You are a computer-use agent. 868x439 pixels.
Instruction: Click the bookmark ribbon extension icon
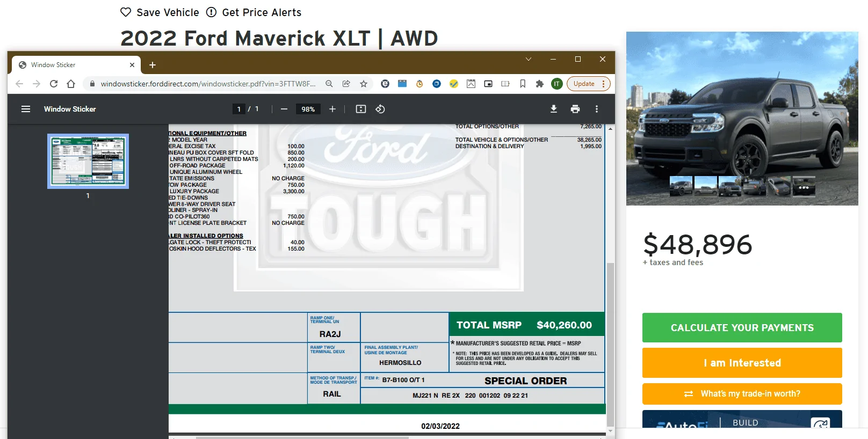coord(523,84)
